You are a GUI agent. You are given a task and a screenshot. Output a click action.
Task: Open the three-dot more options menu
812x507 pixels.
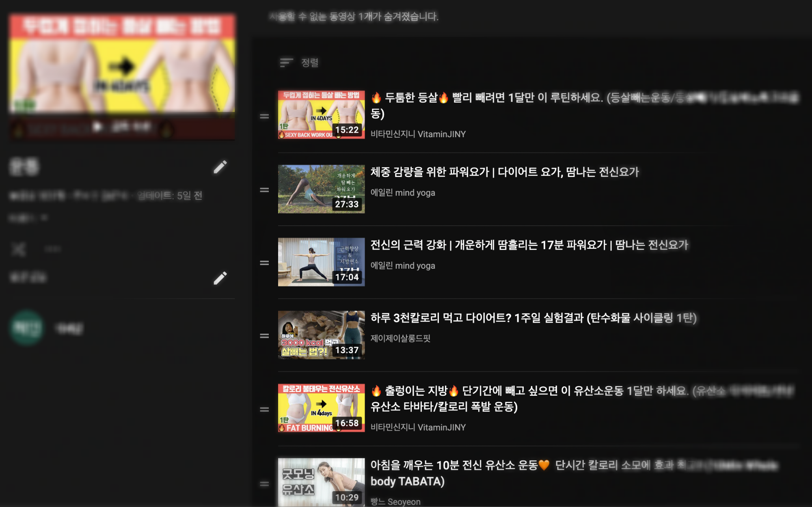pyautogui.click(x=52, y=249)
